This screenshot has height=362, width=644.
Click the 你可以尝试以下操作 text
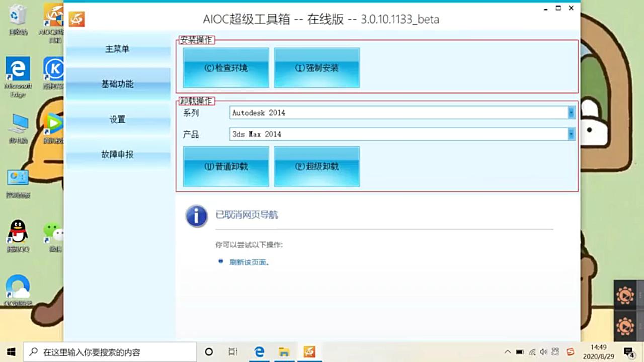click(x=249, y=245)
